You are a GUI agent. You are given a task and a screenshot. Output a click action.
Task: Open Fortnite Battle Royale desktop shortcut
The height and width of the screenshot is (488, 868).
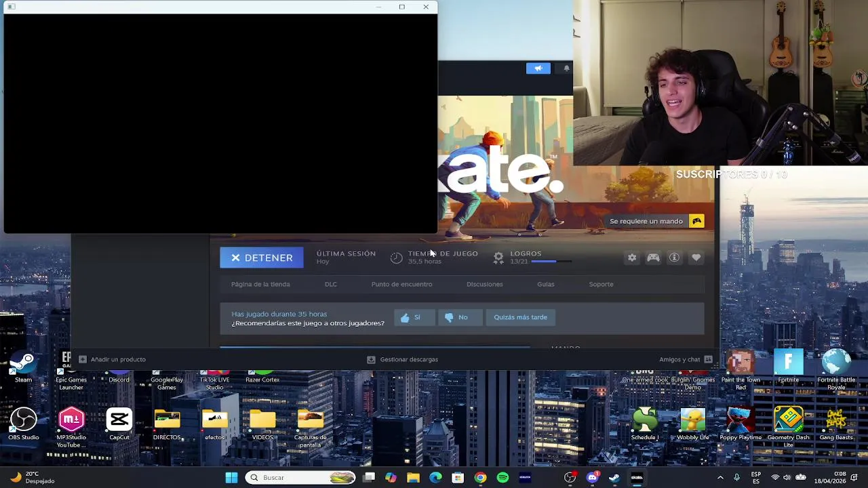(x=836, y=370)
